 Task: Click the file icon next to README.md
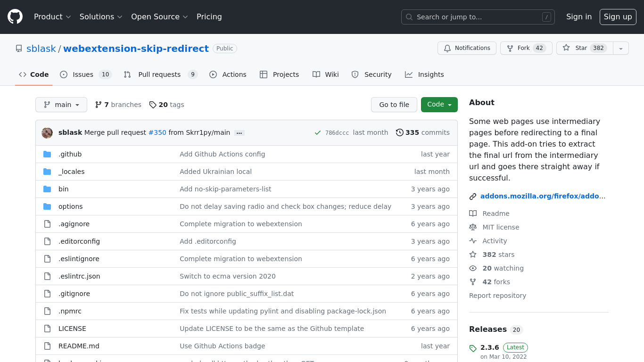47,346
